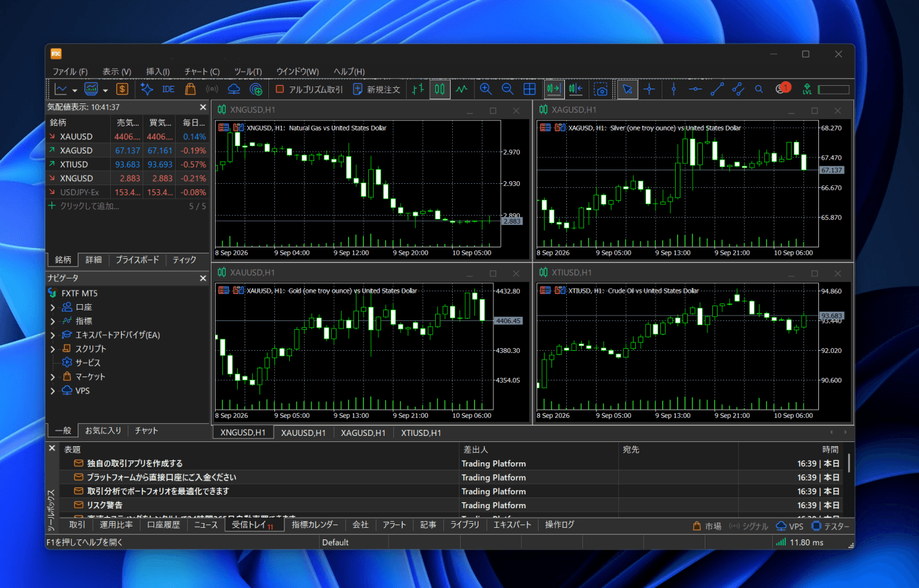Select the trendline drawing tool
Image resolution: width=919 pixels, height=588 pixels.
pyautogui.click(x=717, y=89)
